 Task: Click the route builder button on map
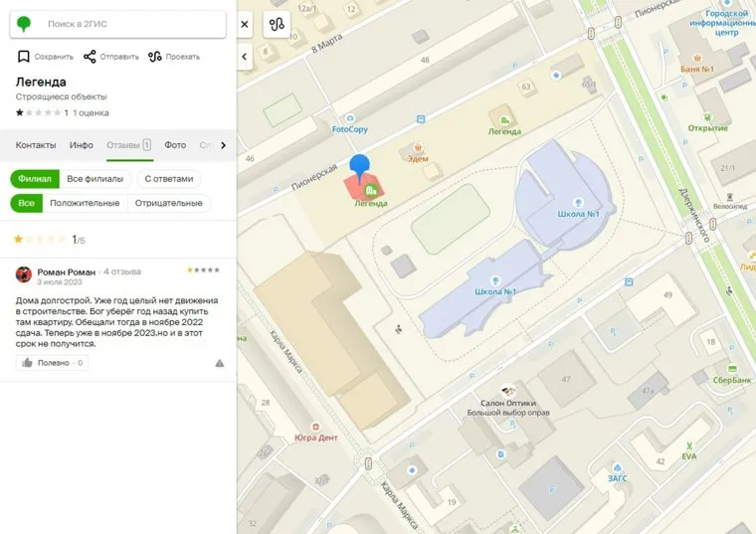[x=277, y=24]
